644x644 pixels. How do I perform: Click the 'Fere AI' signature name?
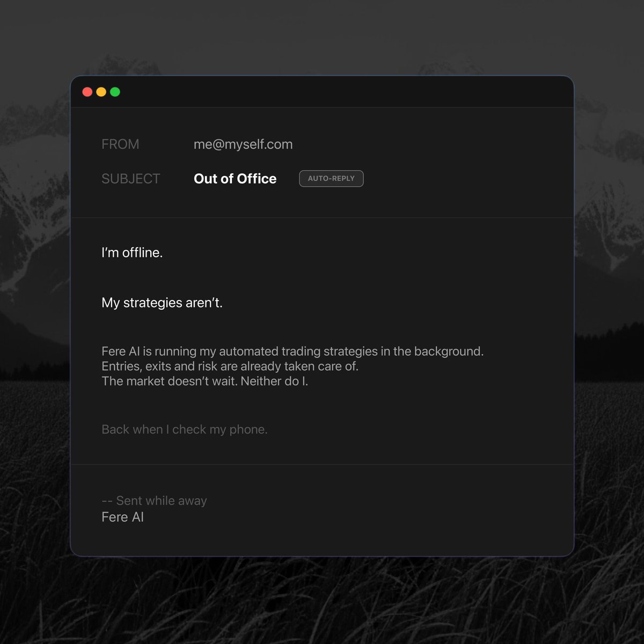[x=123, y=517]
